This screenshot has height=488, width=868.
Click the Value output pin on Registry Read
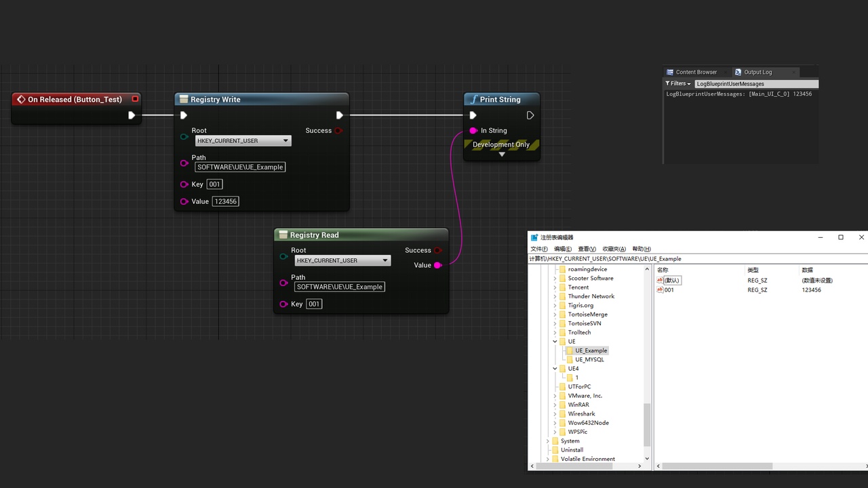[x=438, y=265]
